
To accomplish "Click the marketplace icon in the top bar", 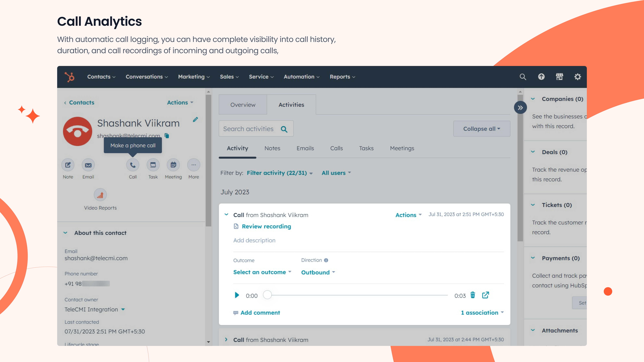I will (559, 77).
